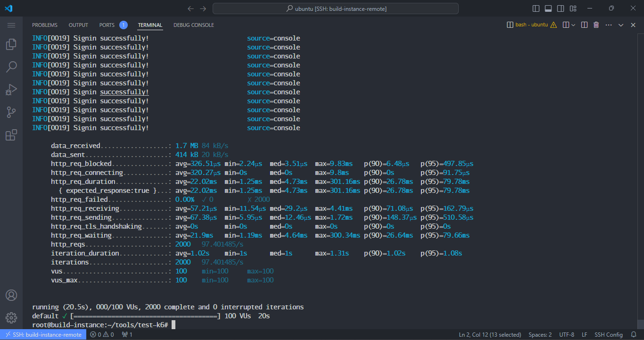Toggle the bottom panel layout icon
This screenshot has width=644, height=340.
(x=548, y=8)
